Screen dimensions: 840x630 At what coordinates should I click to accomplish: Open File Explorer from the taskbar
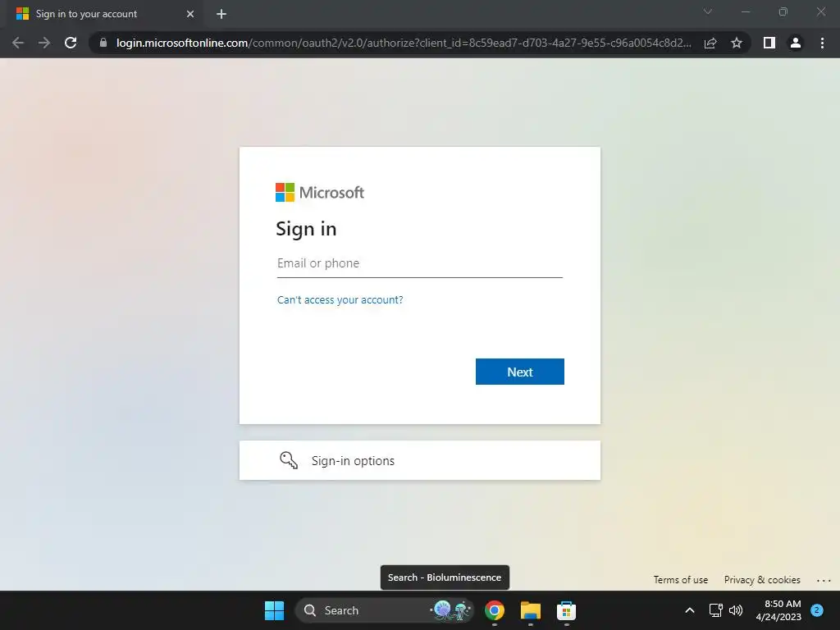point(531,610)
